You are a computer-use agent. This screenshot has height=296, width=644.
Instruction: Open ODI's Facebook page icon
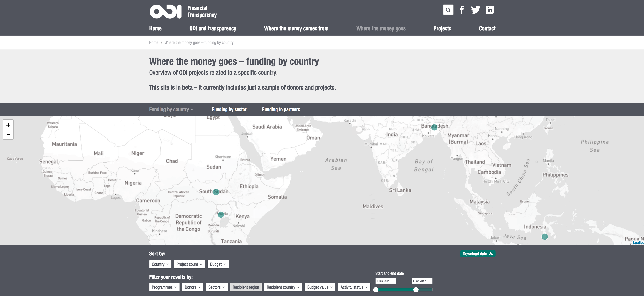point(462,10)
